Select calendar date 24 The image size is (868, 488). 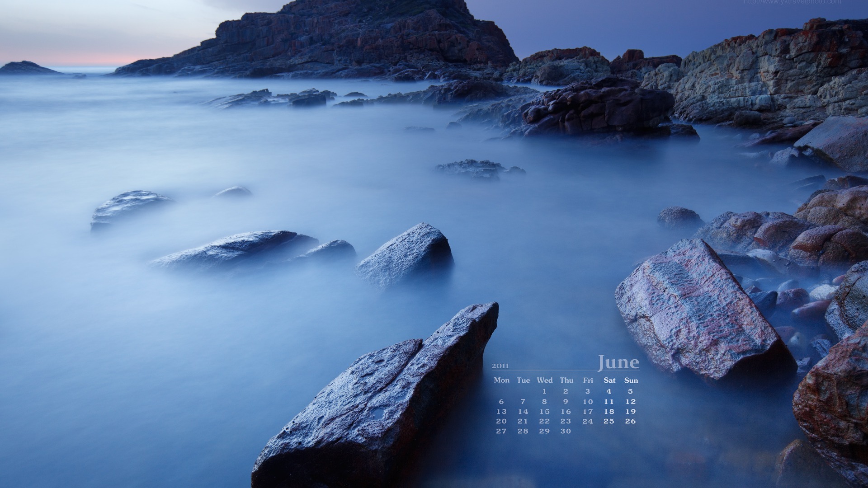pos(588,421)
